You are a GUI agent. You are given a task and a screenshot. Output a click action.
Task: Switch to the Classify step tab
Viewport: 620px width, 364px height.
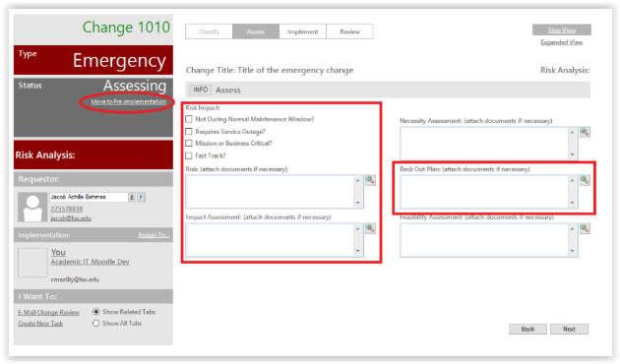pos(209,31)
